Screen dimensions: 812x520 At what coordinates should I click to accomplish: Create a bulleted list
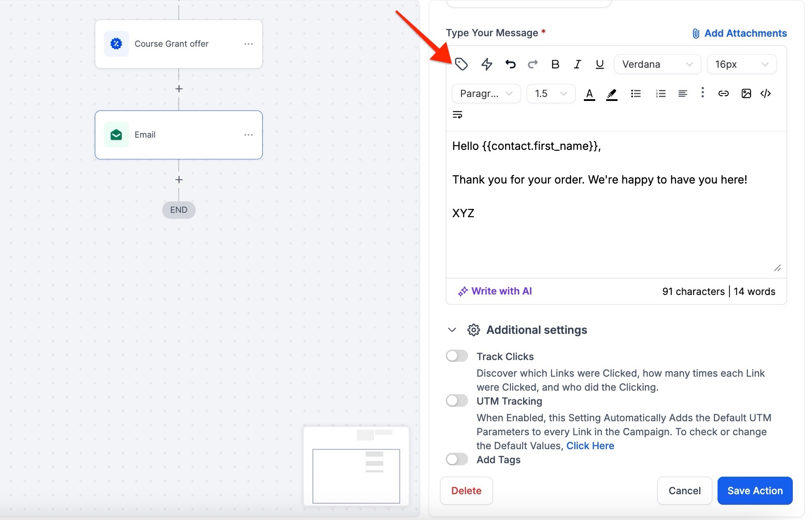(636, 94)
